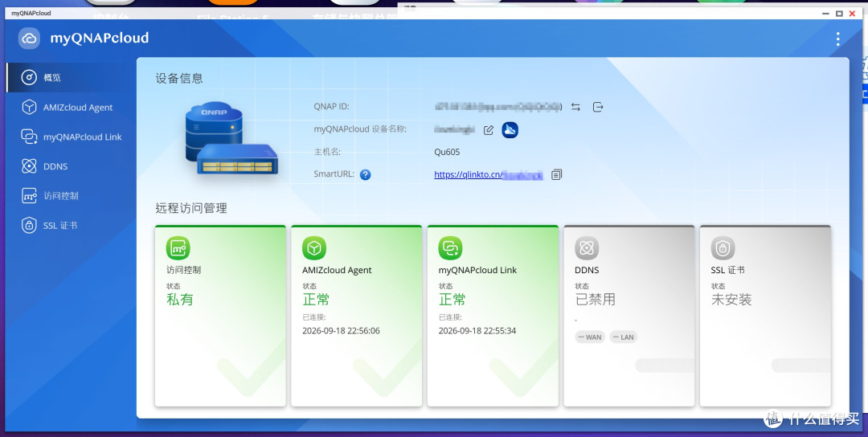The width and height of the screenshot is (868, 437).
Task: Click the DDNS card grey icon
Action: [x=587, y=248]
